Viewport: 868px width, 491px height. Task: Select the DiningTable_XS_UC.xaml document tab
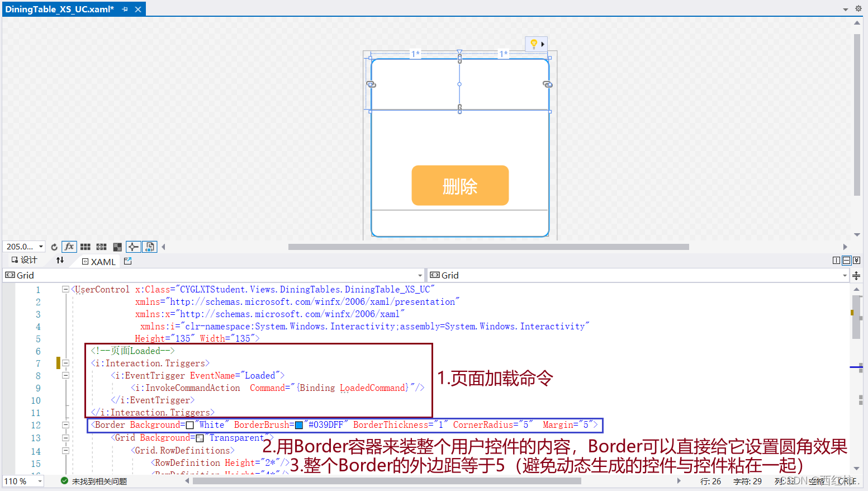pyautogui.click(x=59, y=9)
